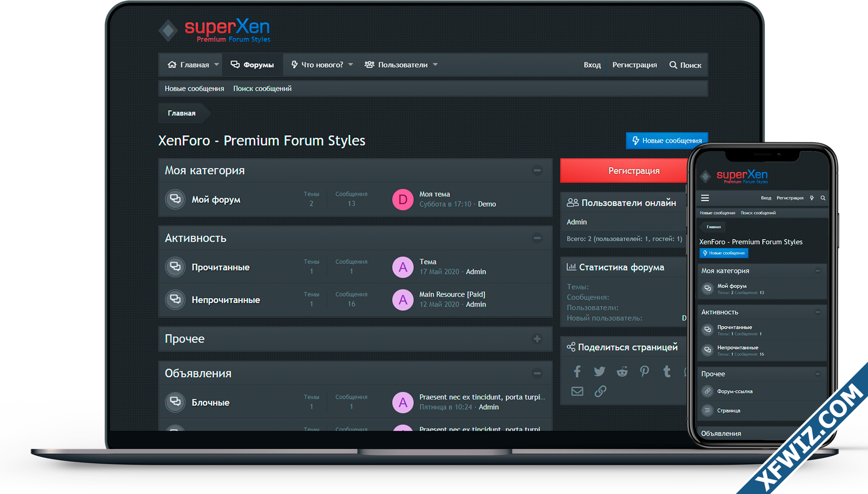The height and width of the screenshot is (494, 868).
Task: Click the Страница page icon on phone
Action: click(707, 410)
